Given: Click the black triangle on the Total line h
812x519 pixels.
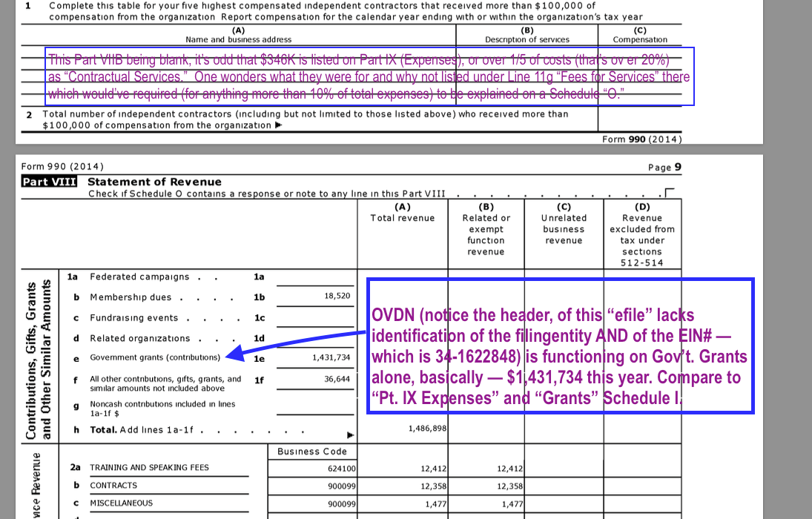Looking at the screenshot, I should coord(351,434).
